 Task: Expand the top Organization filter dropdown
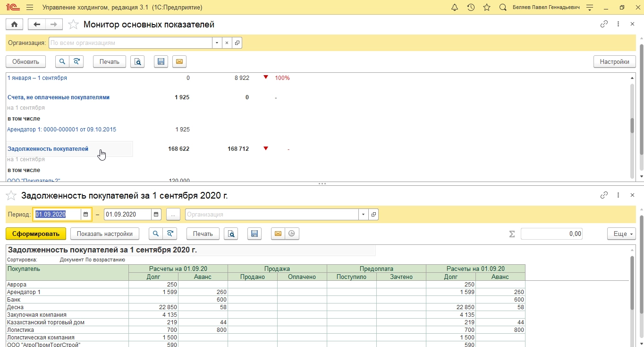217,43
